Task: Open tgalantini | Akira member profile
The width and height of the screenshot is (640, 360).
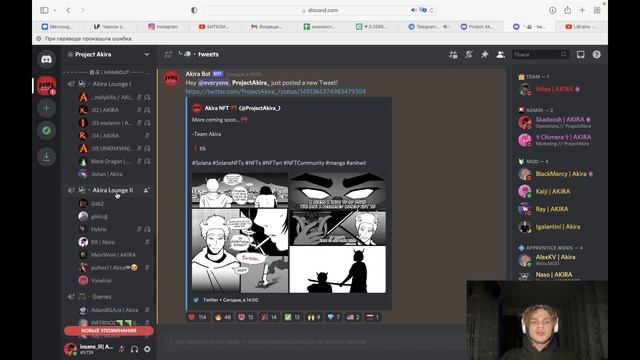Action: click(556, 227)
